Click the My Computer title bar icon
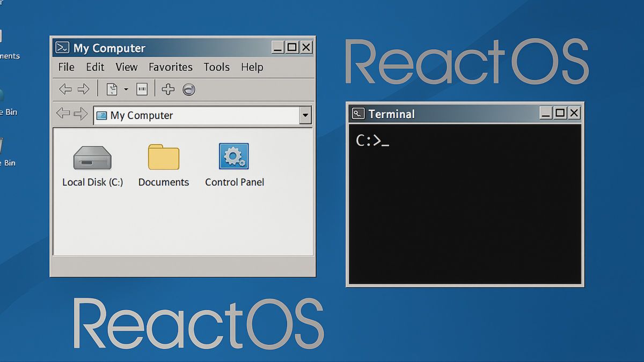Image resolution: width=644 pixels, height=362 pixels. click(x=63, y=48)
